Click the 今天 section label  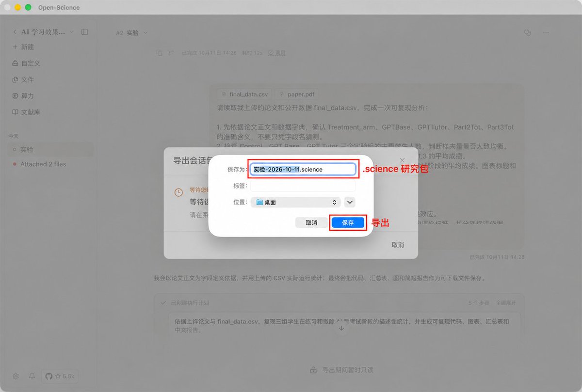coord(14,136)
